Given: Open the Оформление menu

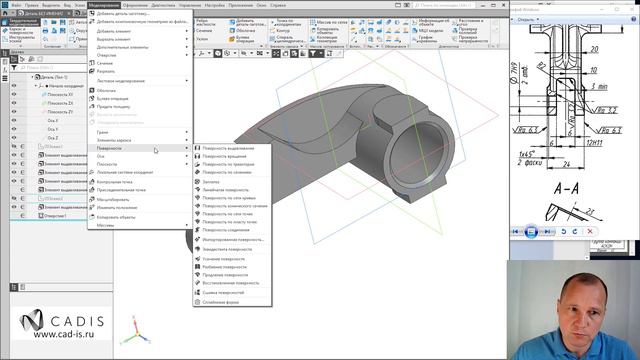Looking at the screenshot, I should 135,5.
